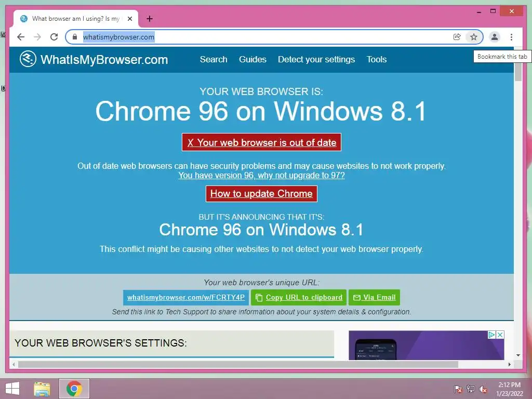Click the vertical scrollbar down arrow

point(518,355)
